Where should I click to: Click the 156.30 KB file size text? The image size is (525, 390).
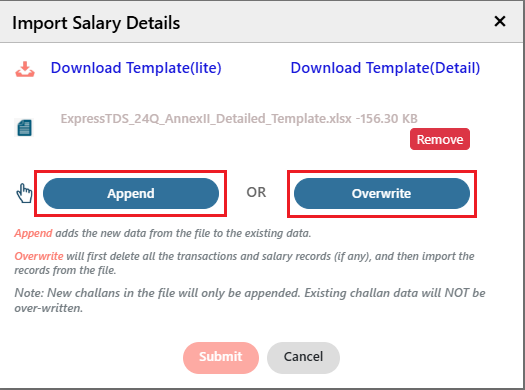pyautogui.click(x=386, y=119)
